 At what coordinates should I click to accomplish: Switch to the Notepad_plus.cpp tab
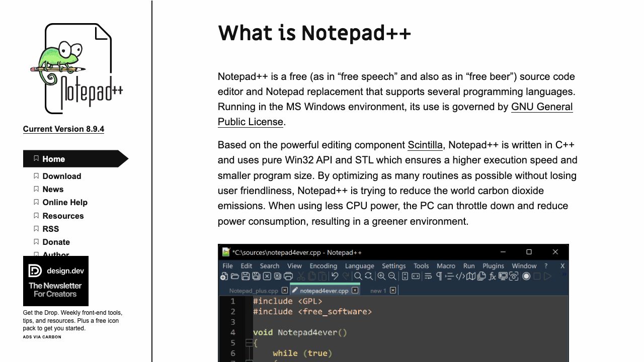click(254, 291)
